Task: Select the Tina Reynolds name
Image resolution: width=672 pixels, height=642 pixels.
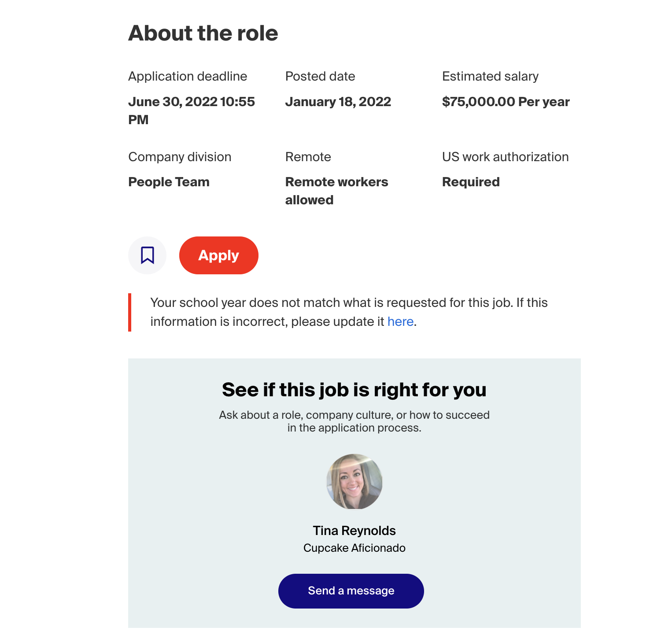Action: tap(354, 531)
